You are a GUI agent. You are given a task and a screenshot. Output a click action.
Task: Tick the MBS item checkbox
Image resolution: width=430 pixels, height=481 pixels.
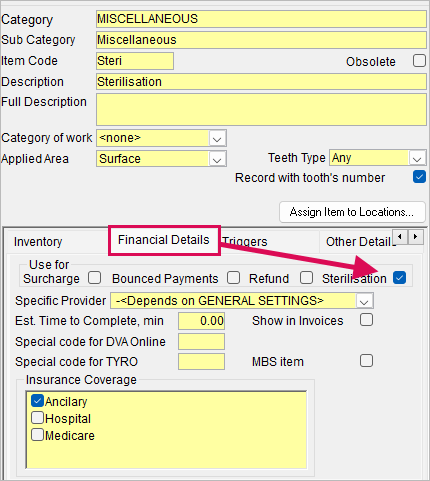coord(366,361)
